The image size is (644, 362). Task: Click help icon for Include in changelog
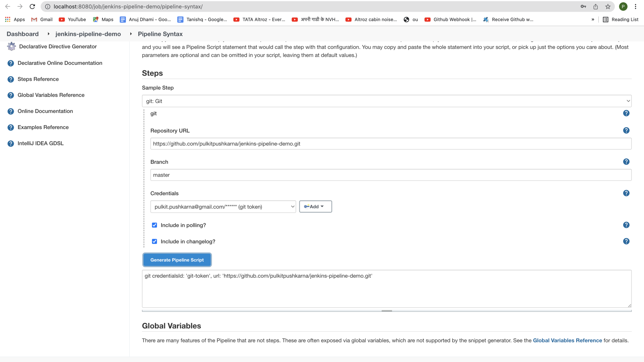[626, 241]
